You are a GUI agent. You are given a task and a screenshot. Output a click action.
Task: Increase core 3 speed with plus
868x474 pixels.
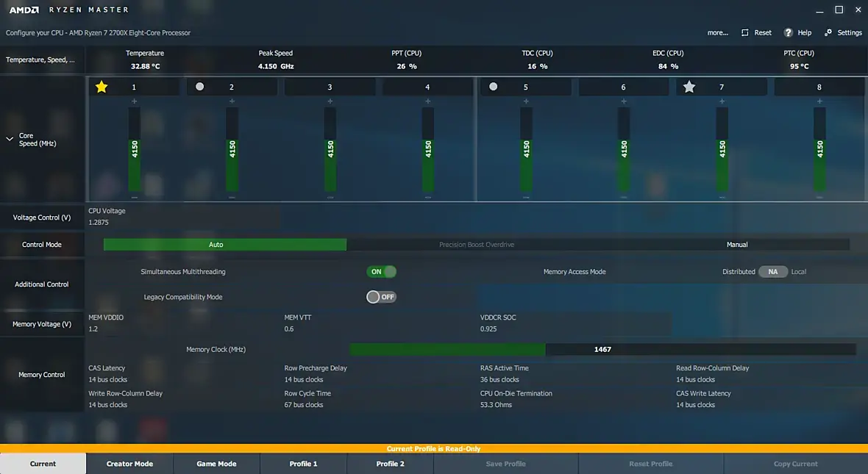(330, 101)
